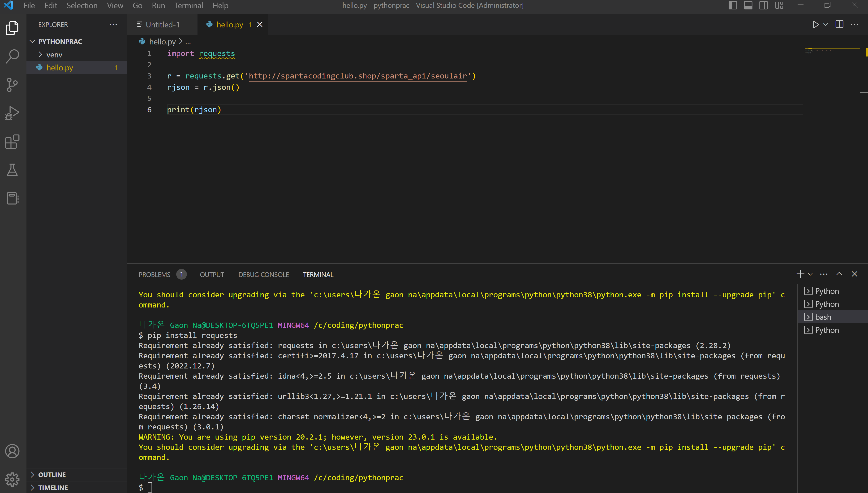Select the first Python terminal
Screen dimensions: 868x493
(x=833, y=291)
